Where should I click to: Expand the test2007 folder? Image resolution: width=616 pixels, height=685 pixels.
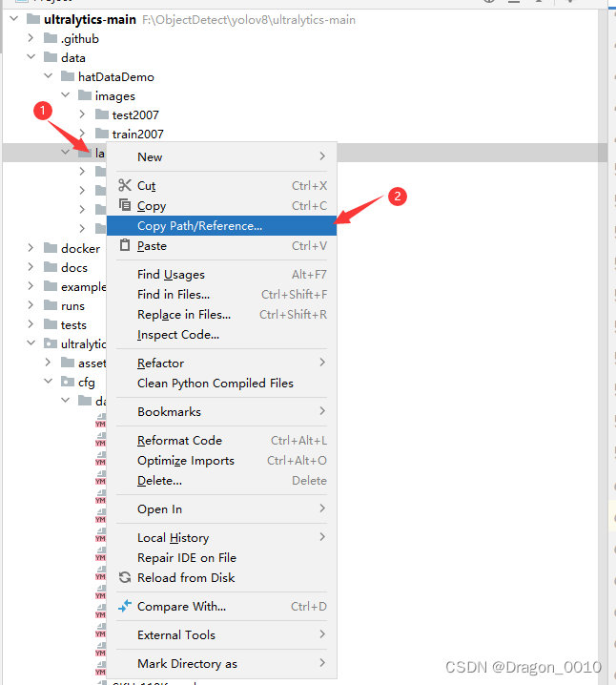82,114
